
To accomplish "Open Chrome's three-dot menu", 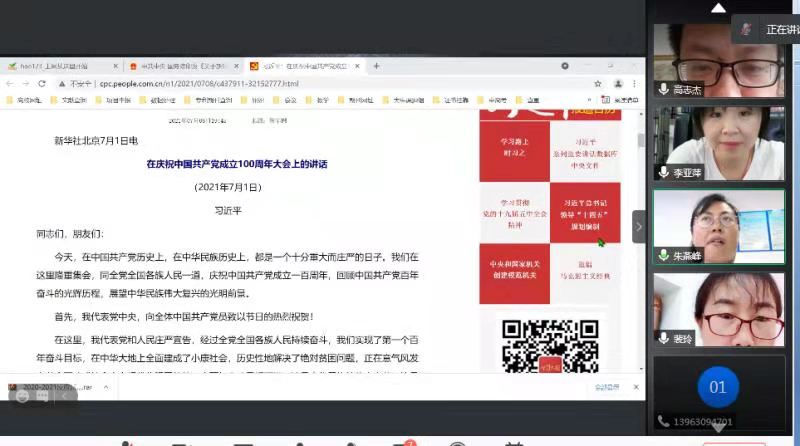I will tap(634, 84).
